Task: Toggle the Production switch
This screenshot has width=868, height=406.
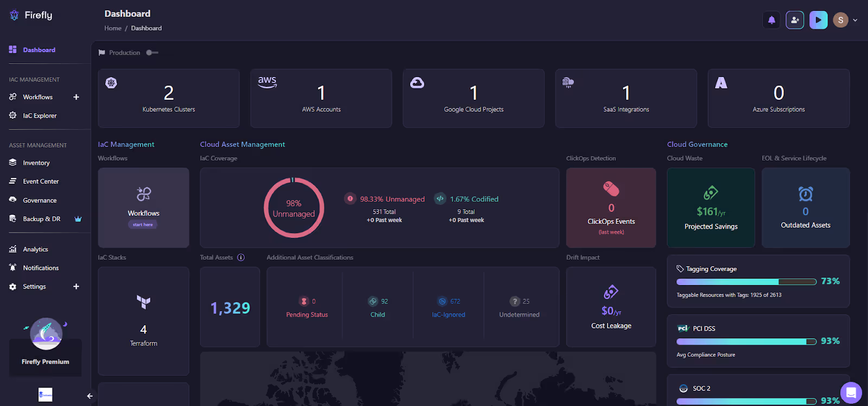Action: click(152, 53)
